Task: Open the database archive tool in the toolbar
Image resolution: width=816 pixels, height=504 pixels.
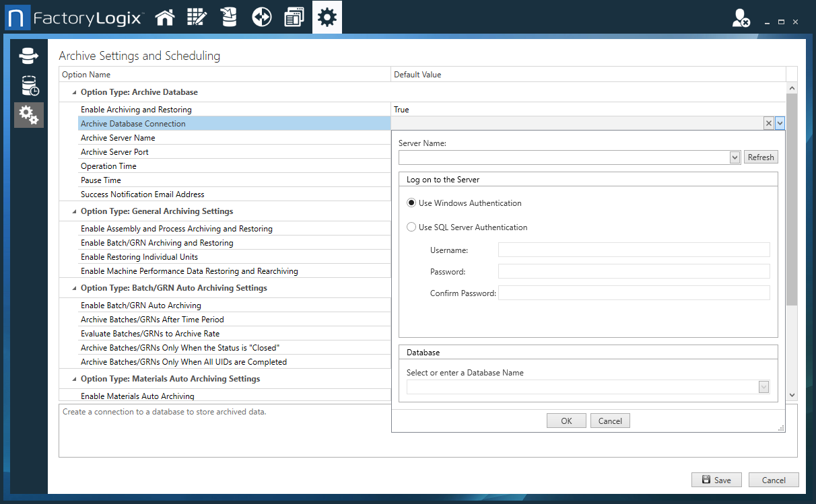Action: pyautogui.click(x=229, y=16)
